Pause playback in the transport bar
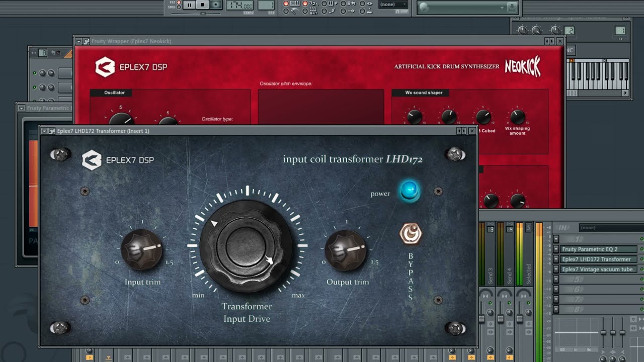Viewport: 644px width, 362px height. coord(189,5)
